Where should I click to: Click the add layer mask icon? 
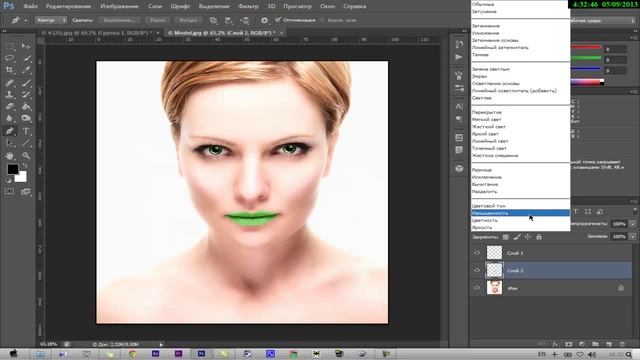coord(569,344)
